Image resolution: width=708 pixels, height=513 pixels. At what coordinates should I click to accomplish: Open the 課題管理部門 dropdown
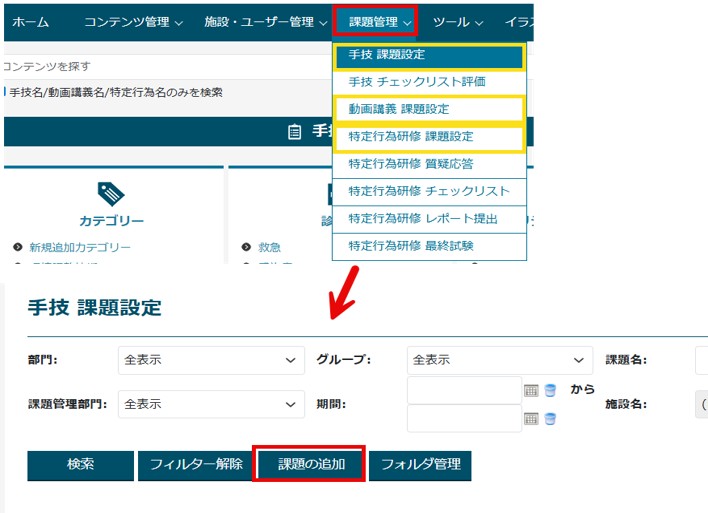(x=211, y=404)
